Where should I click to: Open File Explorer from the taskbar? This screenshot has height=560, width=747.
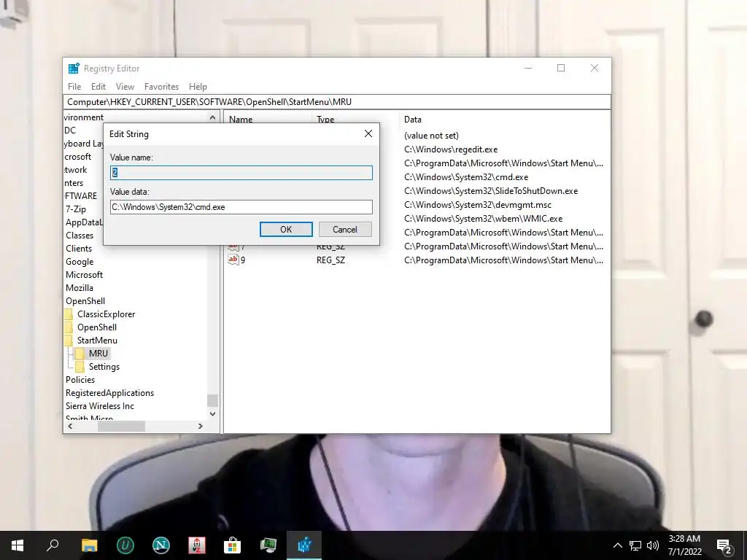click(89, 545)
